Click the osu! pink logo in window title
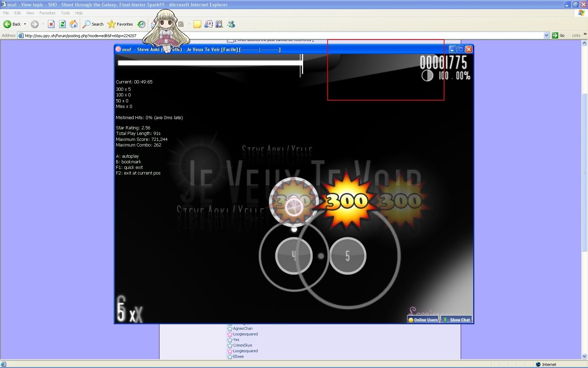 (118, 49)
